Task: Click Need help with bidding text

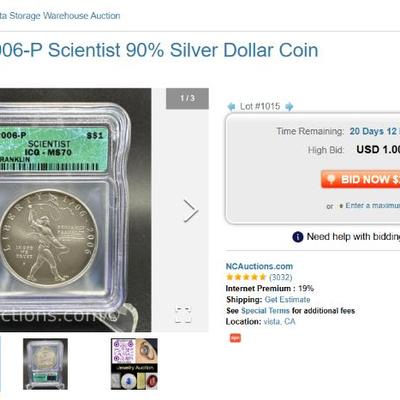Action: [353, 237]
